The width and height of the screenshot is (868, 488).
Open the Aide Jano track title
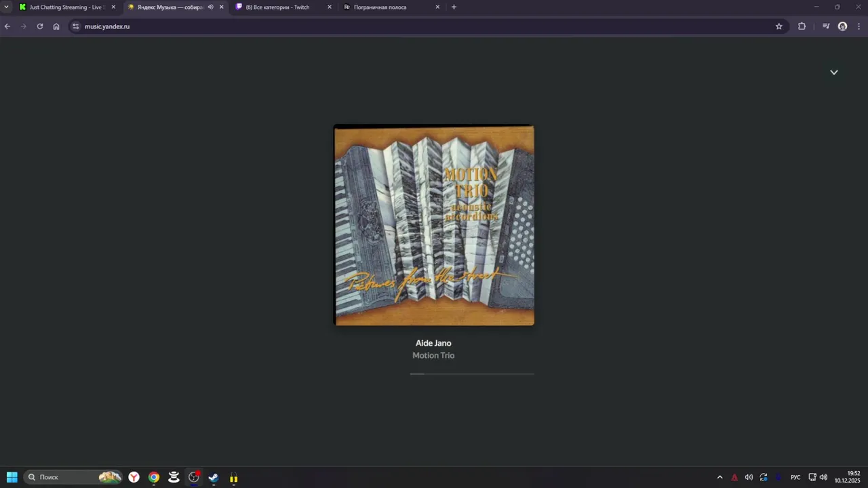pos(433,343)
